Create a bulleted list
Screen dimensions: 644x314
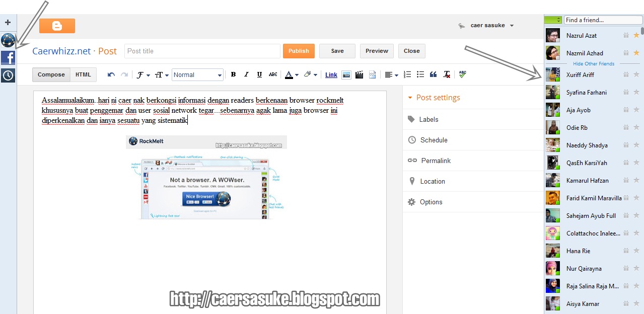pos(420,74)
